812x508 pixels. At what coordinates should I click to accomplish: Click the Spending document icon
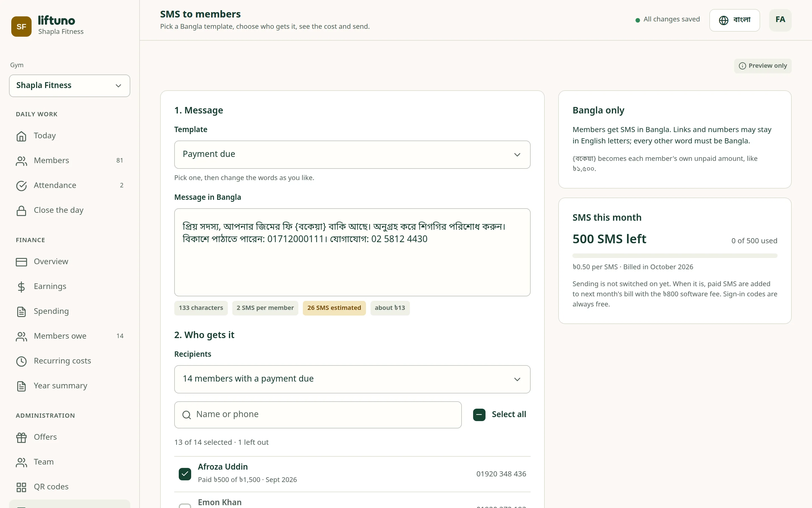coord(21,312)
